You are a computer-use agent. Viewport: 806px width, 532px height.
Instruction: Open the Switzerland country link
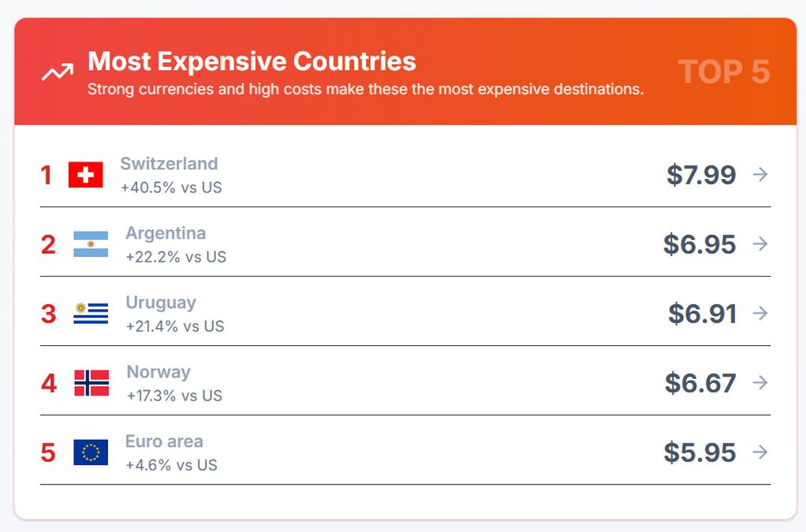(169, 164)
